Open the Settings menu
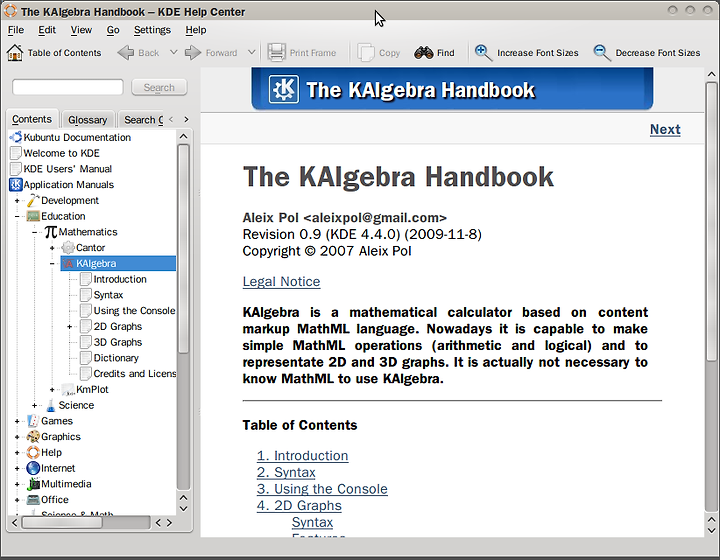 coord(152,30)
